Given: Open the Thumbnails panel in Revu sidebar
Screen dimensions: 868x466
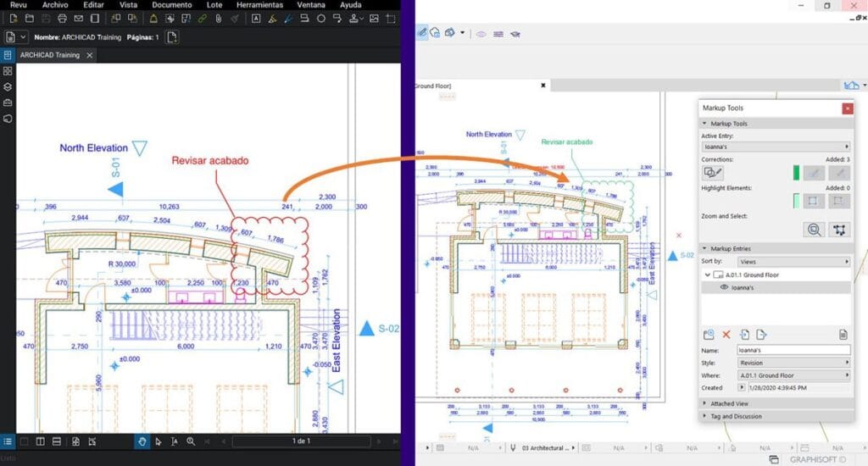Looking at the screenshot, I should pos(7,71).
